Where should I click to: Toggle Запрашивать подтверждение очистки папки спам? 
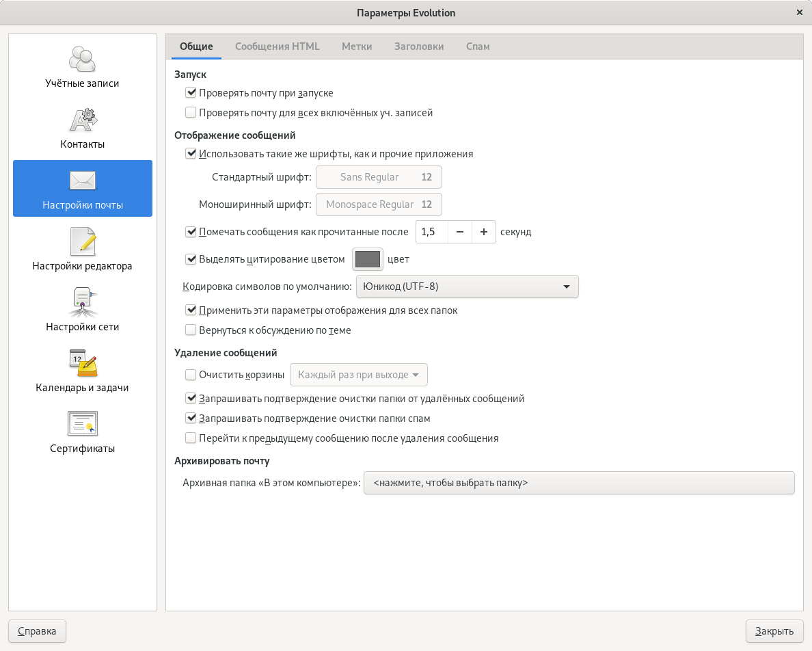pyautogui.click(x=191, y=418)
